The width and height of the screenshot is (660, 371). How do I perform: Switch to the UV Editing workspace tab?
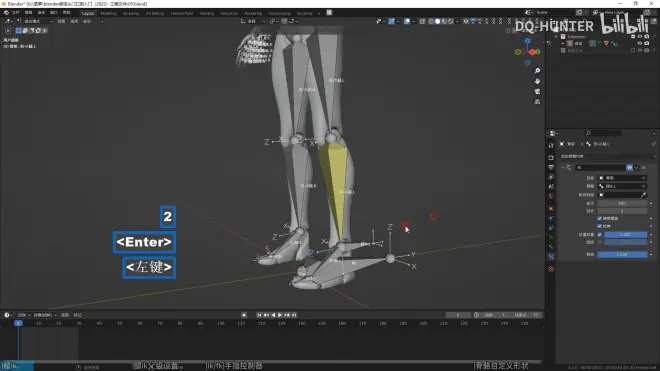point(154,13)
